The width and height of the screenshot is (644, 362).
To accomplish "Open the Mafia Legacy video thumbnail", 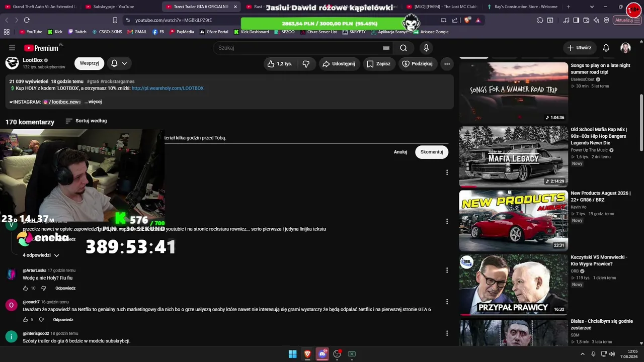I will (x=513, y=156).
